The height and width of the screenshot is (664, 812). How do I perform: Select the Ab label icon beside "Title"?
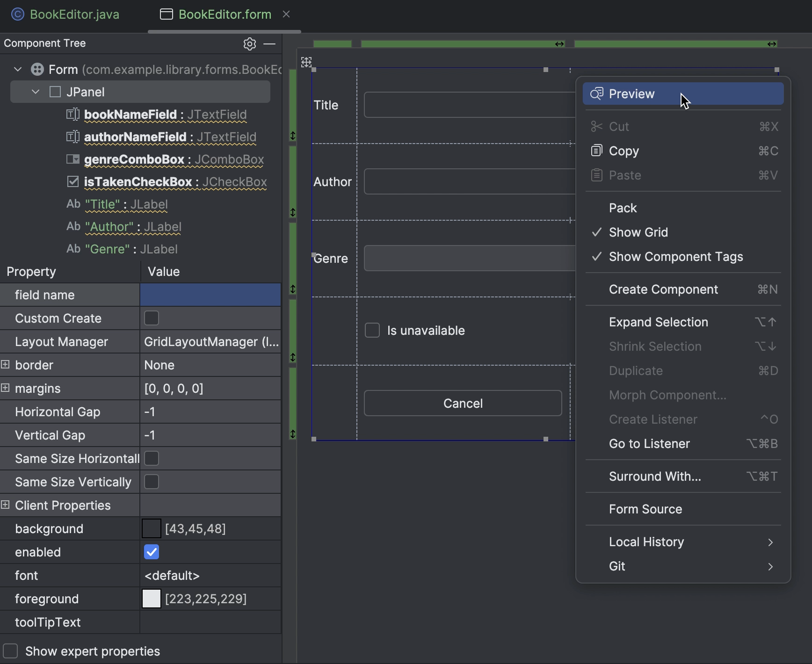(x=73, y=204)
